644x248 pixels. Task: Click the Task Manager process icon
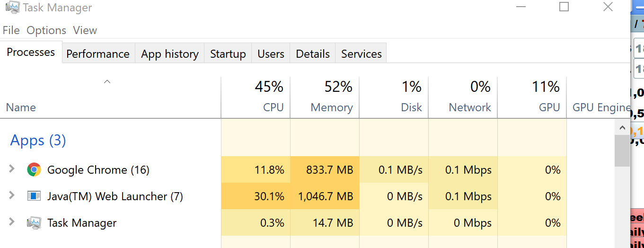point(34,223)
